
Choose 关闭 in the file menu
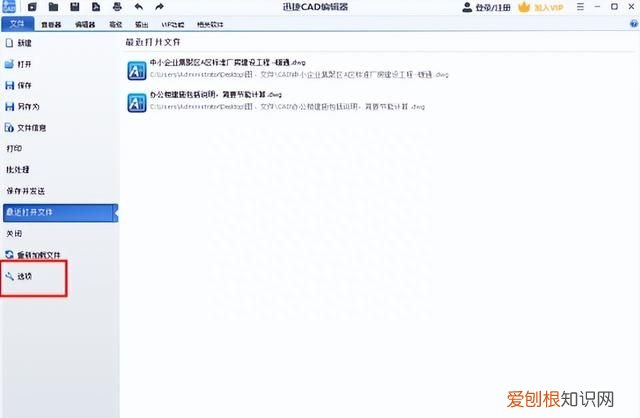14,233
